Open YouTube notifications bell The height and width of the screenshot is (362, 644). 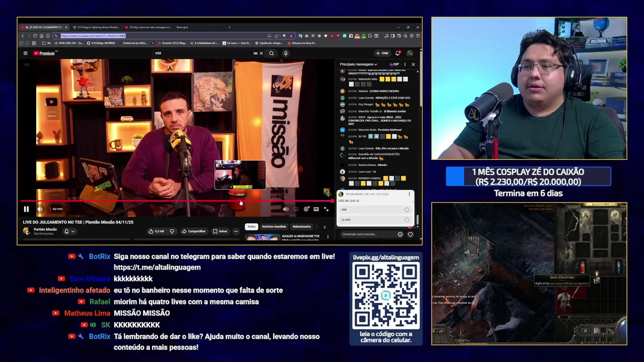398,53
